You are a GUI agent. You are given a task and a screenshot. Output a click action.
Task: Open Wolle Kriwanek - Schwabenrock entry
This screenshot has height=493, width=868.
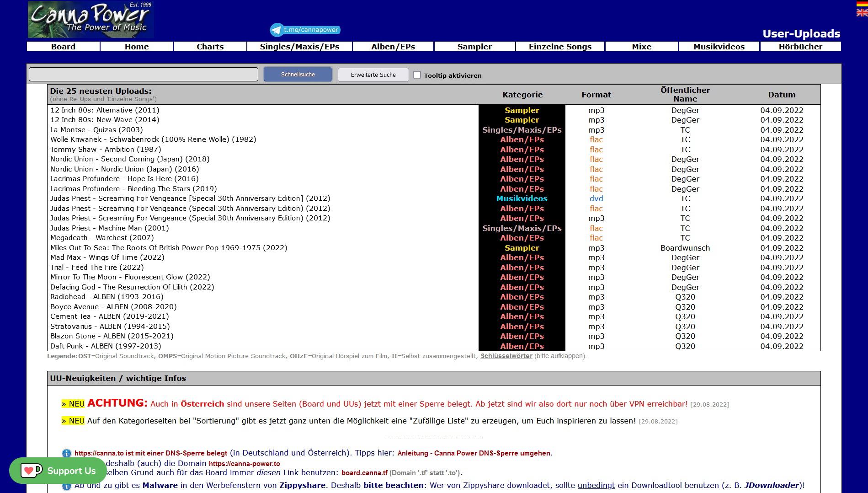pos(153,139)
